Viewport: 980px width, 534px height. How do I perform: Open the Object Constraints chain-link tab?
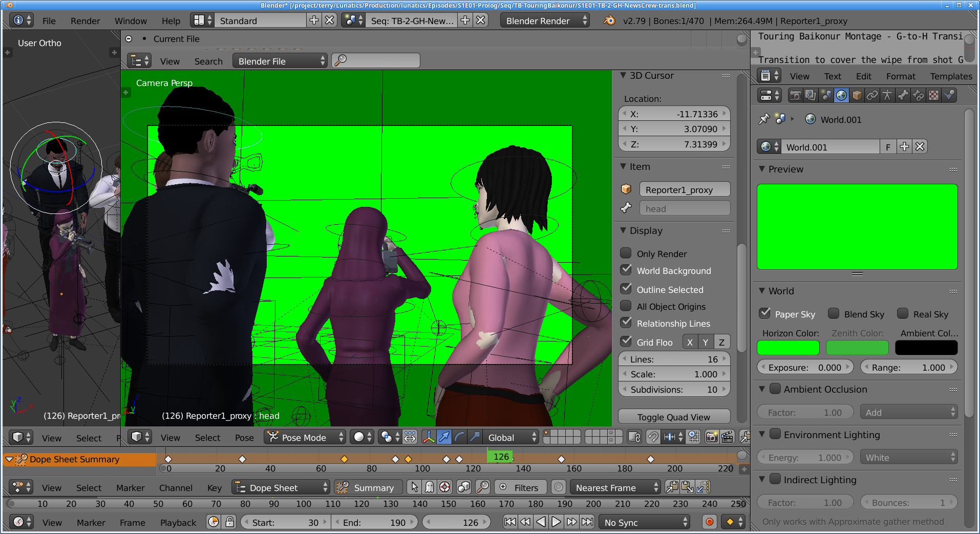click(872, 95)
